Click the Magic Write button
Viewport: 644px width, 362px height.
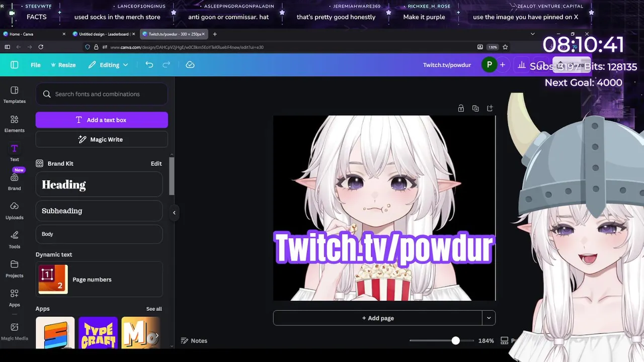tap(102, 139)
